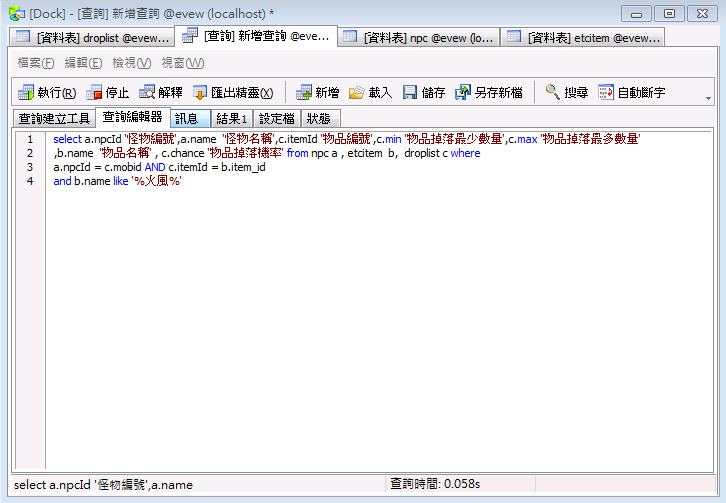The image size is (726, 503).
Task: Click the '%火風%' string literal
Action: click(x=156, y=181)
